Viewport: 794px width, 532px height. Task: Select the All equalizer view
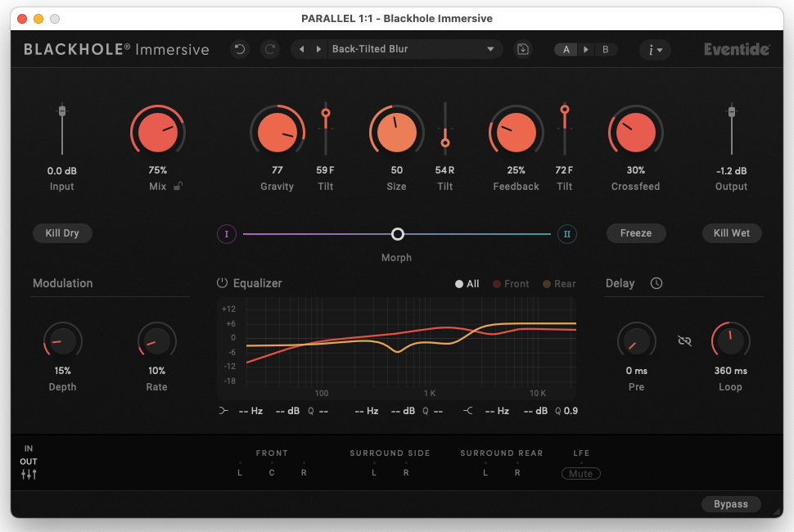tap(467, 284)
